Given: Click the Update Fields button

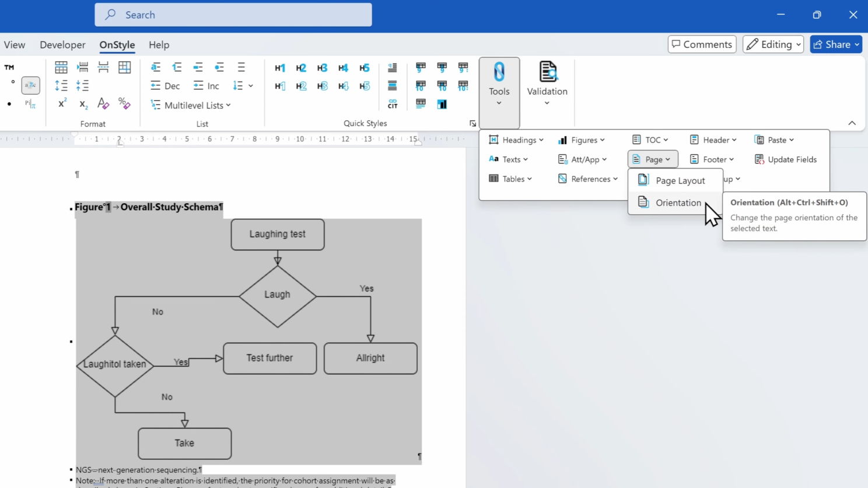Looking at the screenshot, I should [786, 159].
